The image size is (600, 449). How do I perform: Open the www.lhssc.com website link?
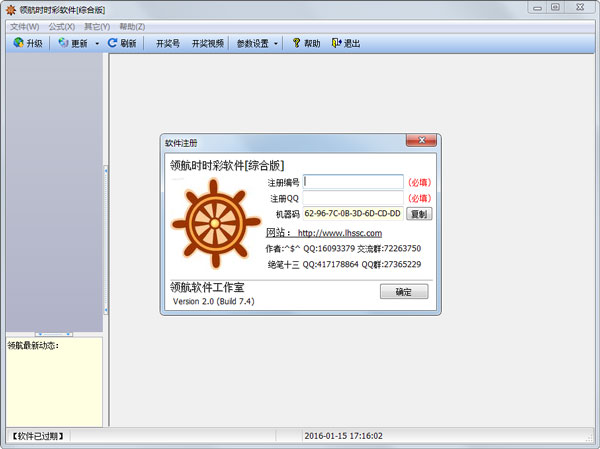pyautogui.click(x=339, y=232)
